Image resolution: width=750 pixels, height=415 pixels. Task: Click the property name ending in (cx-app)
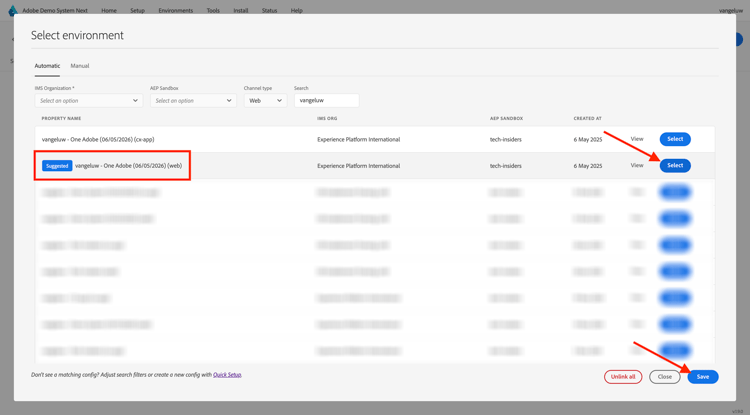[x=98, y=140]
